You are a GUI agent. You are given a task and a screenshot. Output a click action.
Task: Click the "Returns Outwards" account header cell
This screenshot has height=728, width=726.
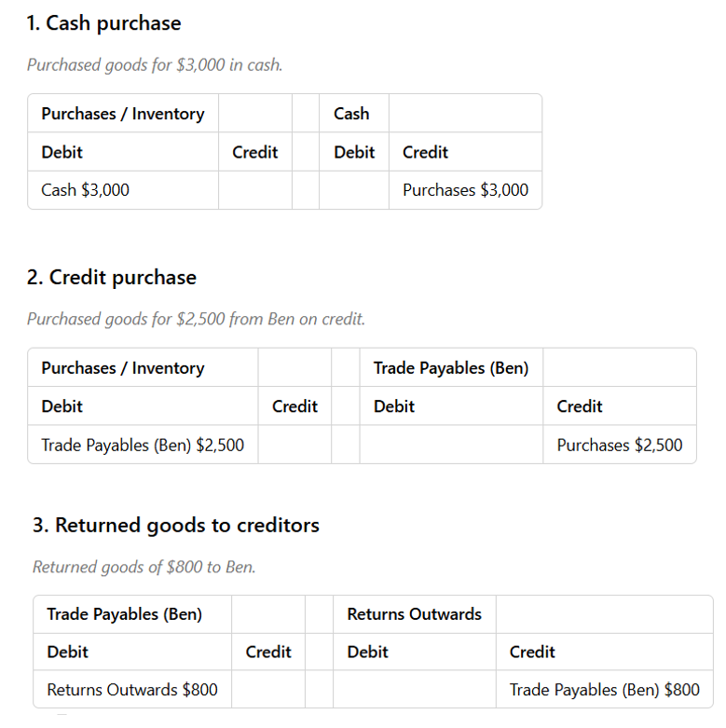coord(414,614)
